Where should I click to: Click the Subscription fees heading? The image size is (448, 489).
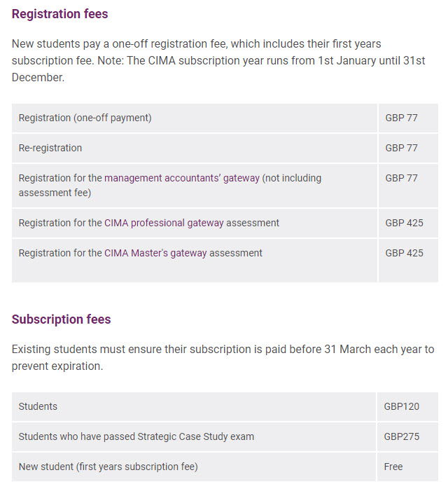click(x=62, y=319)
